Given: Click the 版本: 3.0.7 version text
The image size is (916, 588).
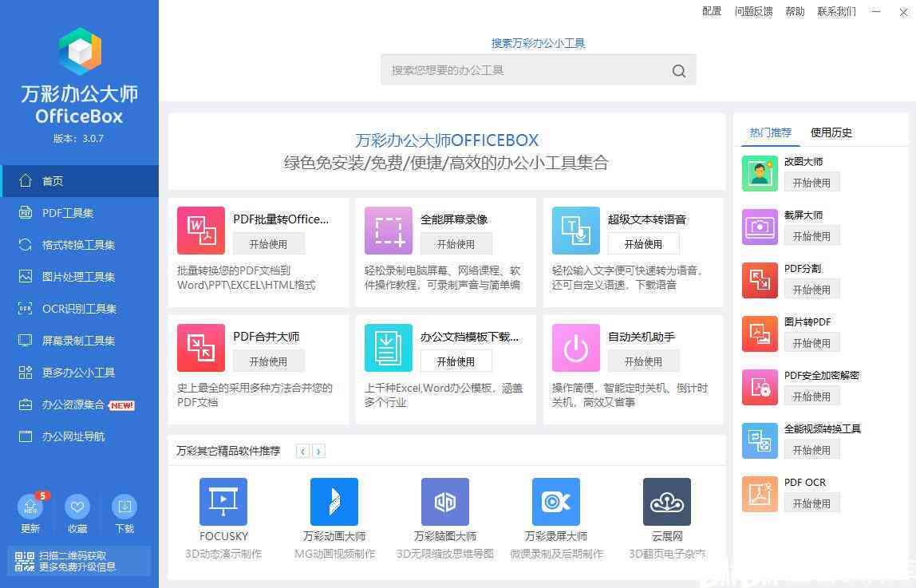Looking at the screenshot, I should pos(79,138).
